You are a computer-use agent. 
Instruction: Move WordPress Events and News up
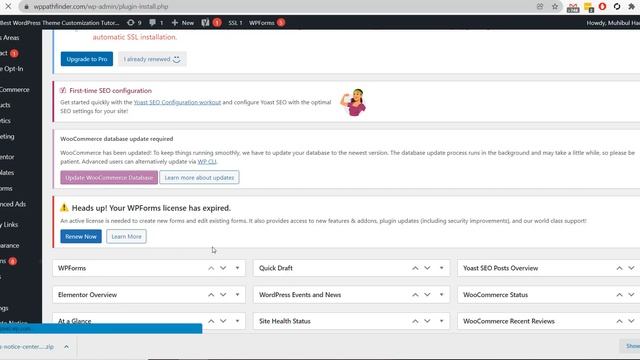415,295
